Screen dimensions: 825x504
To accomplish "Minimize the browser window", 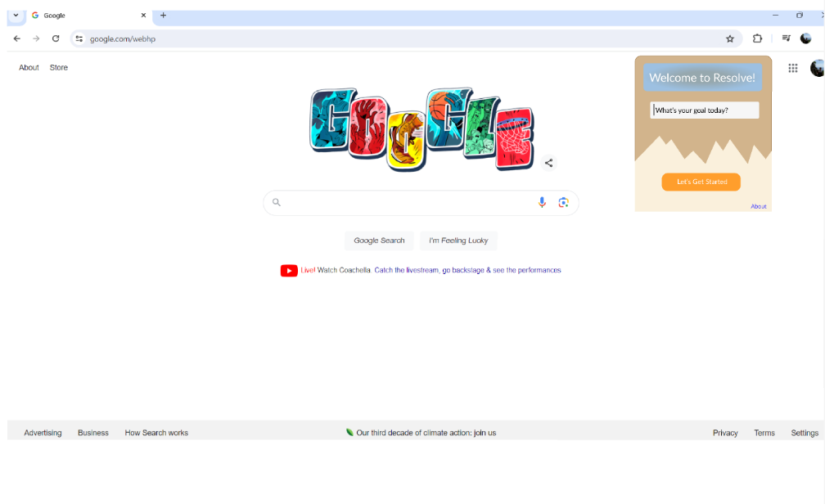I will click(x=775, y=16).
